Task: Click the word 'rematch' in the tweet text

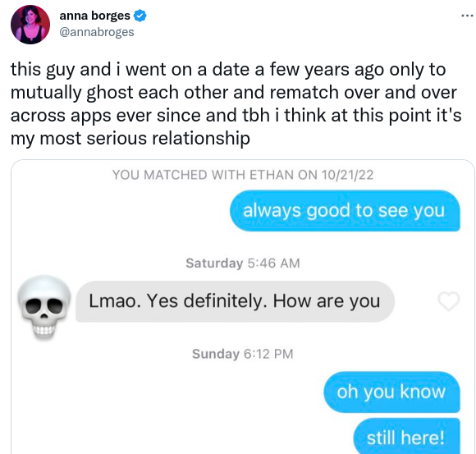Action: pyautogui.click(x=304, y=92)
